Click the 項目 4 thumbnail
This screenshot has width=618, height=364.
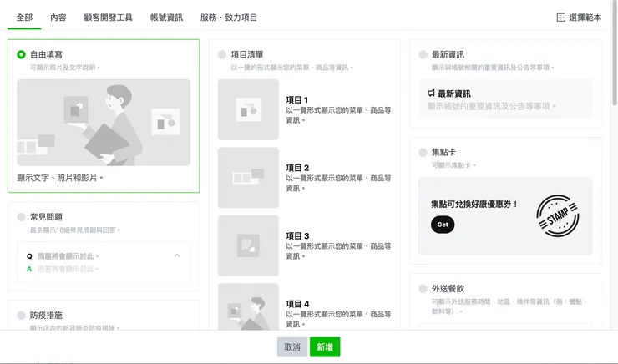248,307
